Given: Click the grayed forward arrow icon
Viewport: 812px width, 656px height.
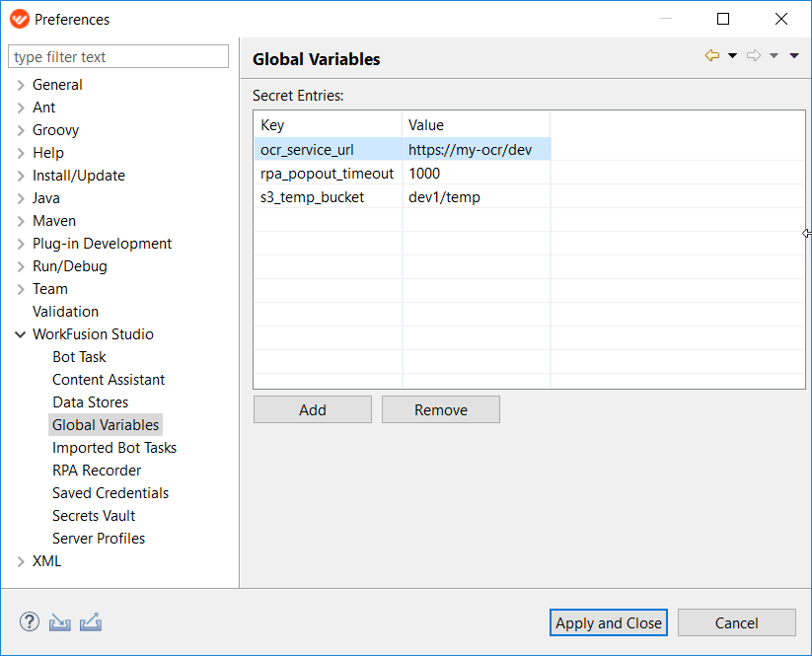Looking at the screenshot, I should (754, 55).
